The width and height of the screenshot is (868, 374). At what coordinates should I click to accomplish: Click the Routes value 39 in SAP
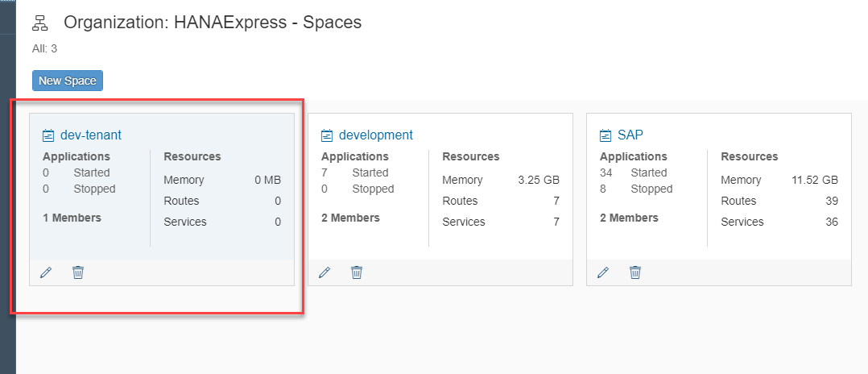[x=832, y=201]
